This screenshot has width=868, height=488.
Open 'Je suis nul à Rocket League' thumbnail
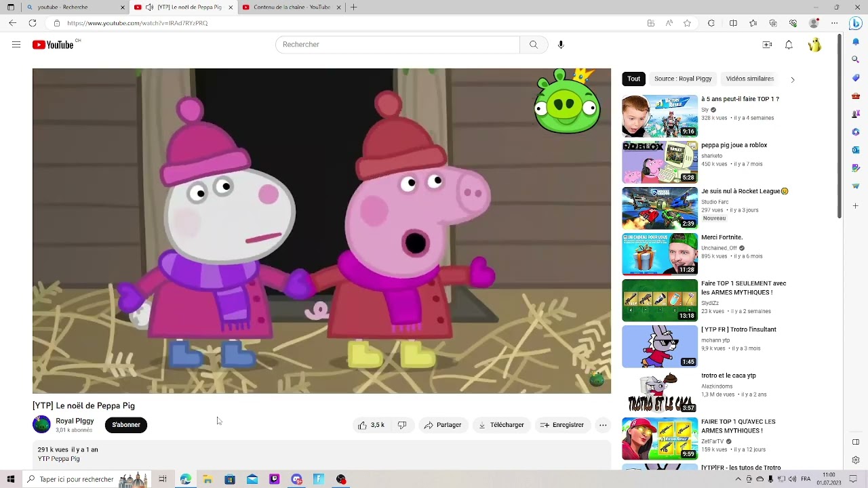(x=660, y=208)
